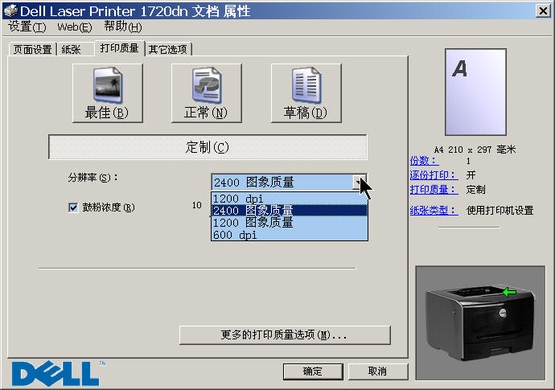Click the 更多的打印质量选项(M)... button
Viewport: 555px width, 390px height.
(285, 335)
